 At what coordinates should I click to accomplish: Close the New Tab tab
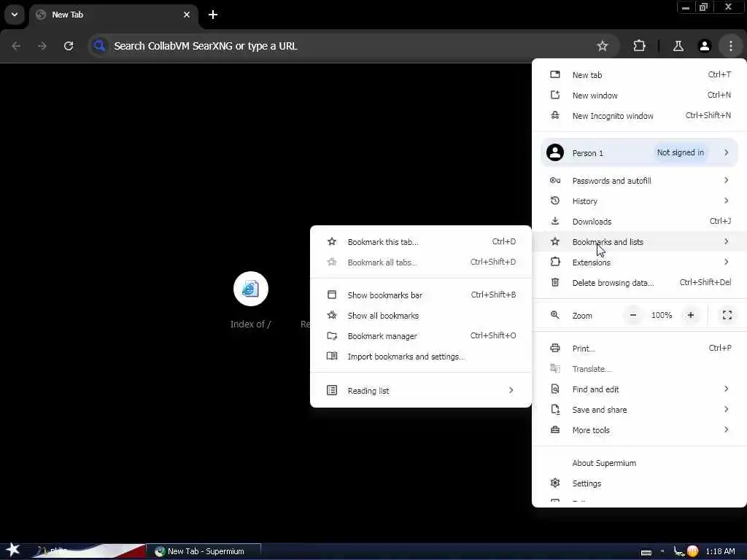(x=187, y=15)
